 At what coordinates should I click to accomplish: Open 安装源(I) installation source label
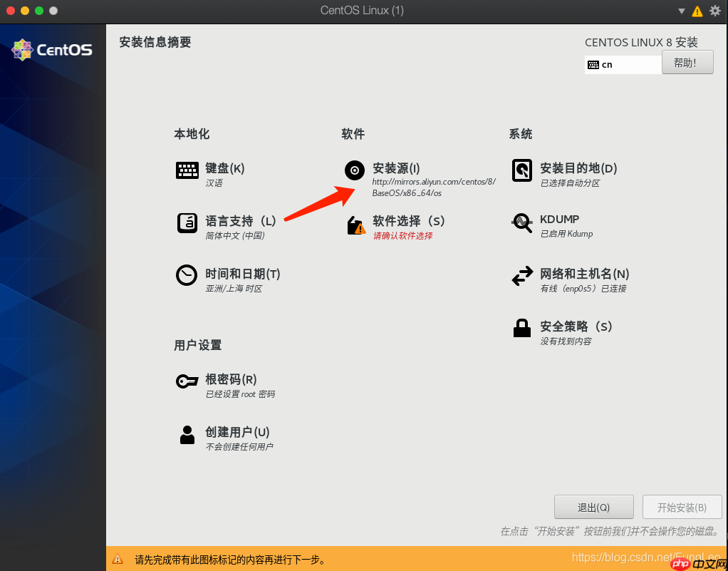click(x=396, y=168)
